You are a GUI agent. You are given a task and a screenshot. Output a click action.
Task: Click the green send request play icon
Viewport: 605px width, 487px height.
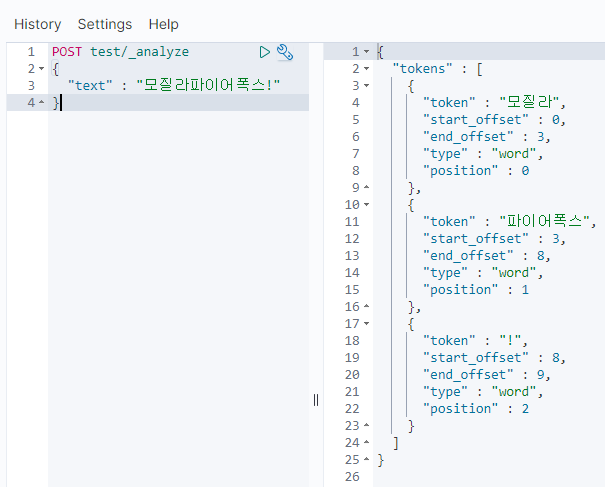pos(264,51)
